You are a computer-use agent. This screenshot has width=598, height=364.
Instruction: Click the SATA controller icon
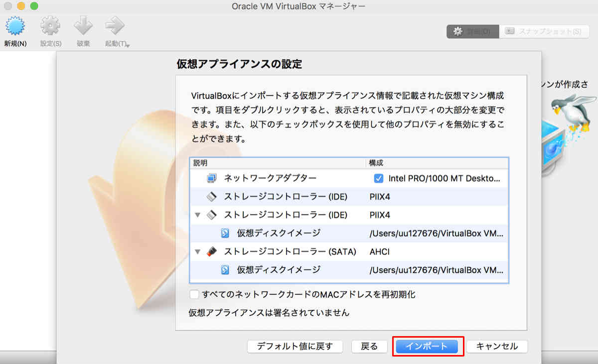212,251
